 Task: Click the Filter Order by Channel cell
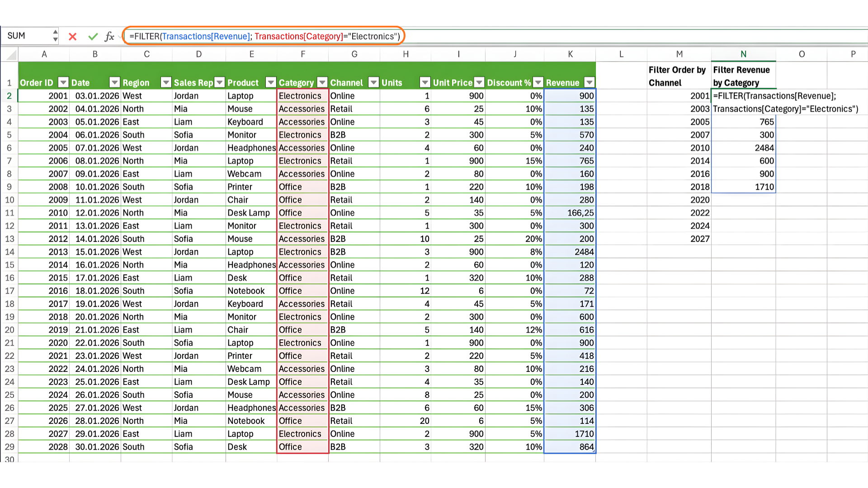(x=679, y=76)
